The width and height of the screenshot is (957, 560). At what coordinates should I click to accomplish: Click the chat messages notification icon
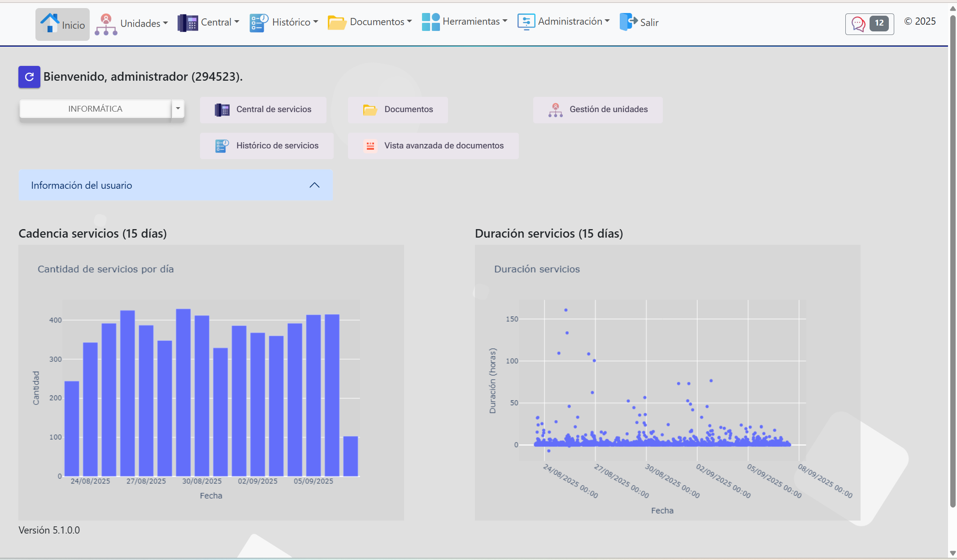pos(858,24)
